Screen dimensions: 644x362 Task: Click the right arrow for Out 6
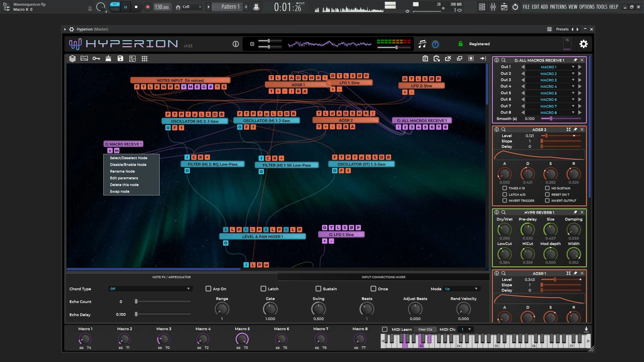tap(580, 100)
